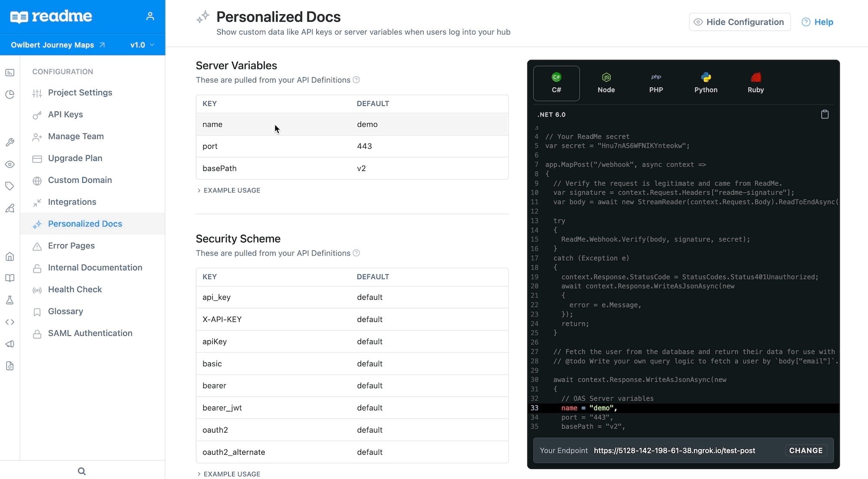Image resolution: width=868 pixels, height=479 pixels.
Task: Click the Hide Configuration button
Action: point(740,22)
